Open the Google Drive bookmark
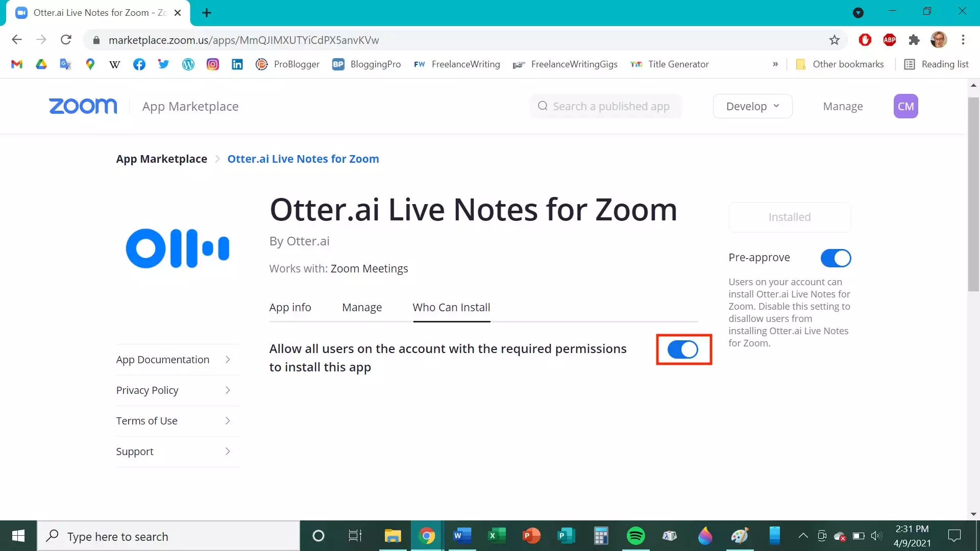The image size is (980, 551). [x=41, y=64]
